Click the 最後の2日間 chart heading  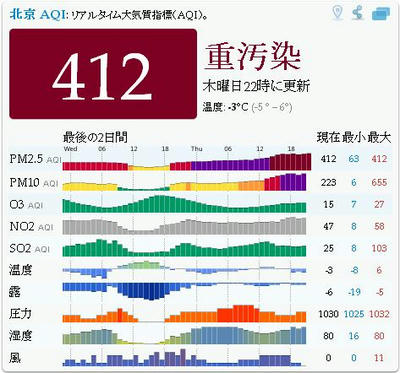(95, 137)
